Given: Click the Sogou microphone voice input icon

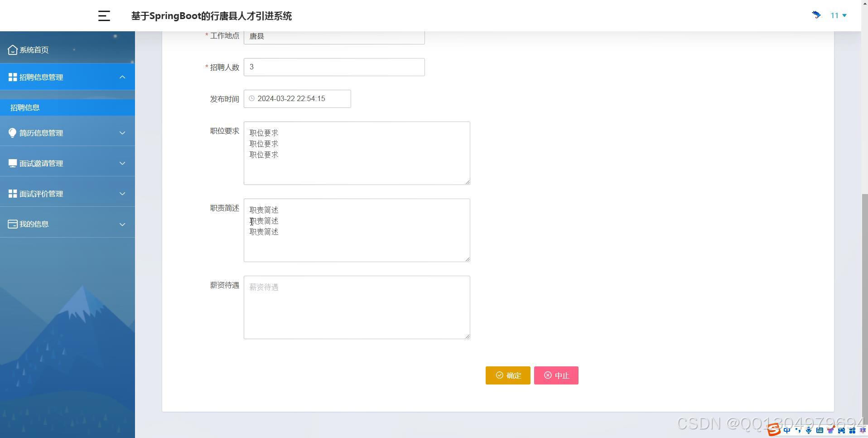Looking at the screenshot, I should point(809,430).
